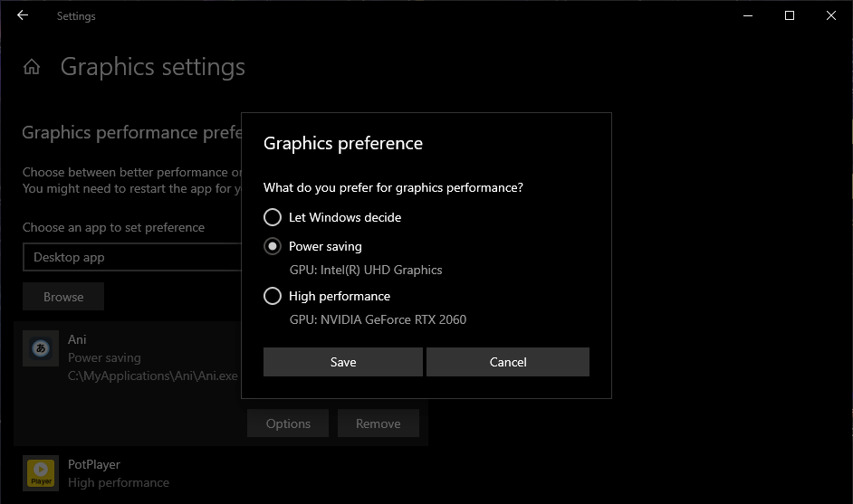Remove the Ani app entry

pos(378,423)
